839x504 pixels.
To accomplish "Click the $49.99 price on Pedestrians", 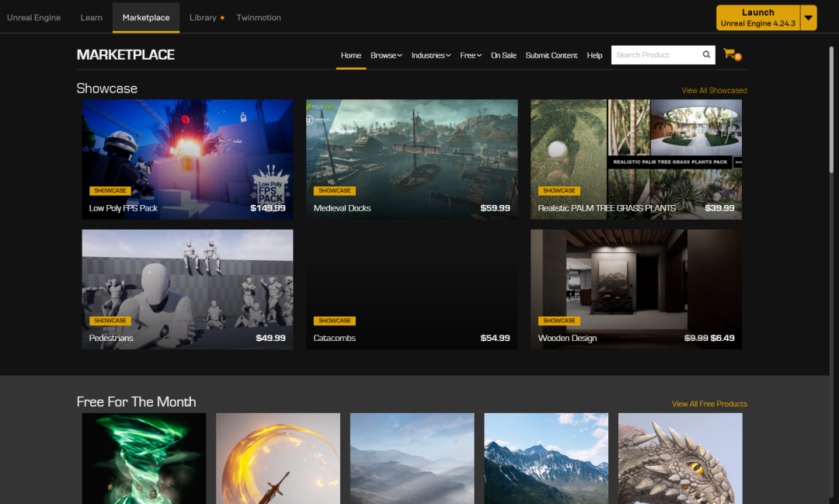I will coord(270,338).
